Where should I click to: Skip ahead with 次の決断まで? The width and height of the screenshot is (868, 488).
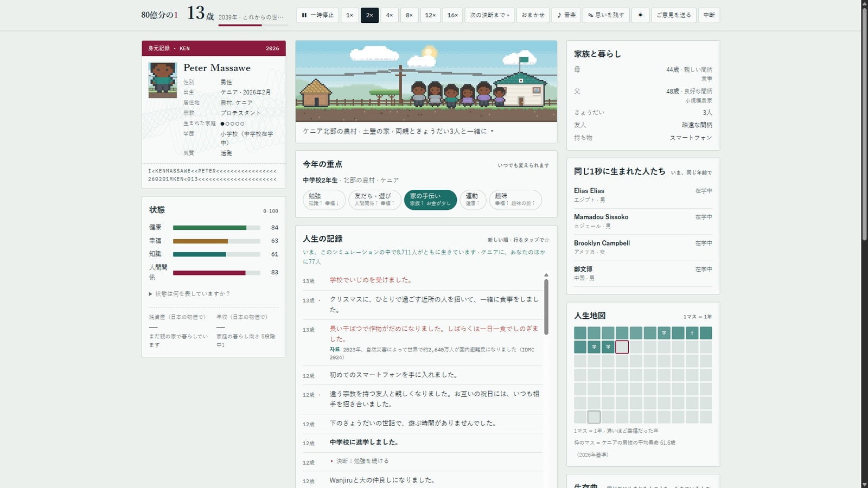click(x=489, y=15)
